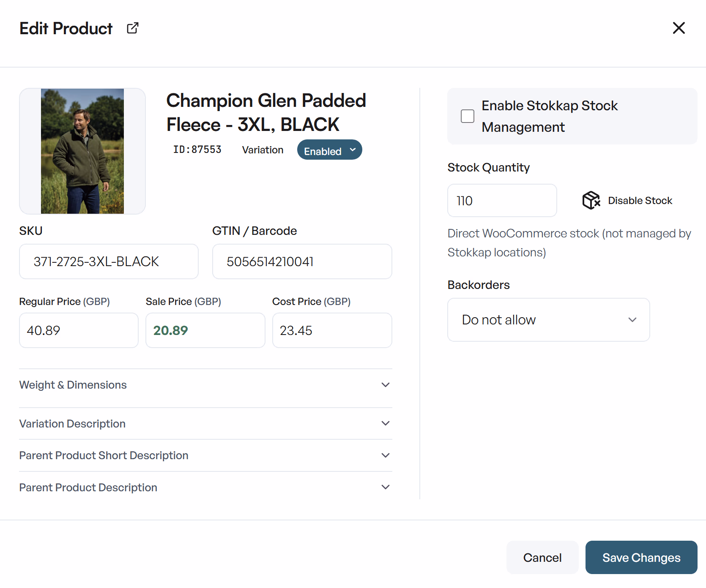The width and height of the screenshot is (706, 588).
Task: Click the Sale Price field
Action: (205, 330)
